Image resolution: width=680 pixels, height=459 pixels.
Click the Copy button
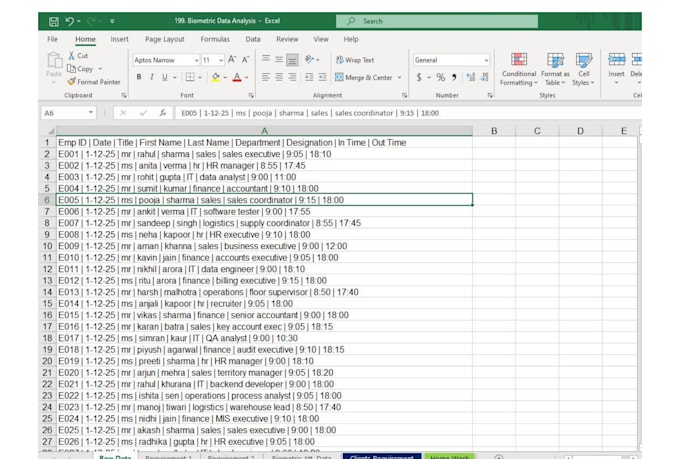(80, 69)
